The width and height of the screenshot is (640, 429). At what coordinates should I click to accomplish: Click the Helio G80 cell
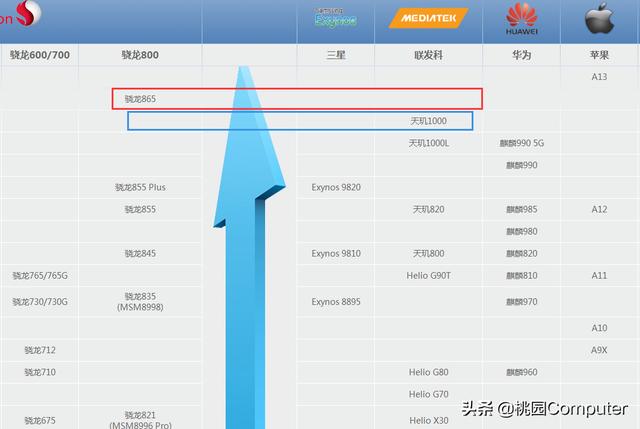click(429, 372)
